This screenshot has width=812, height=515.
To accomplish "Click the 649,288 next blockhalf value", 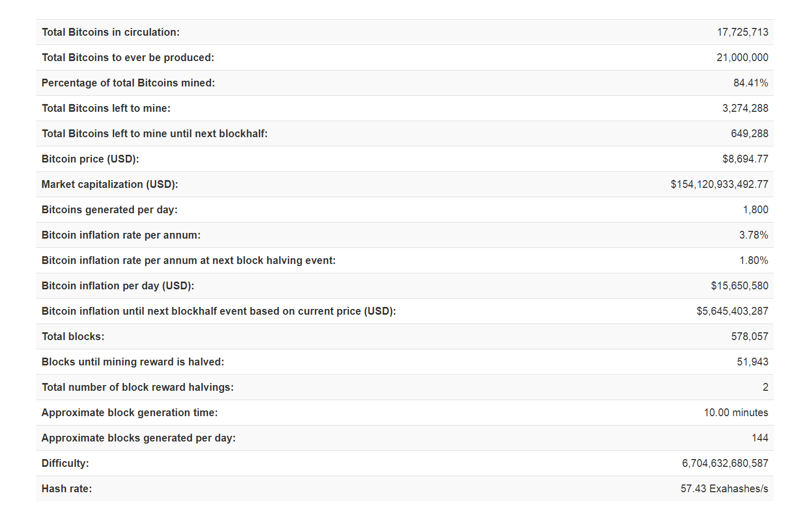I will [749, 134].
